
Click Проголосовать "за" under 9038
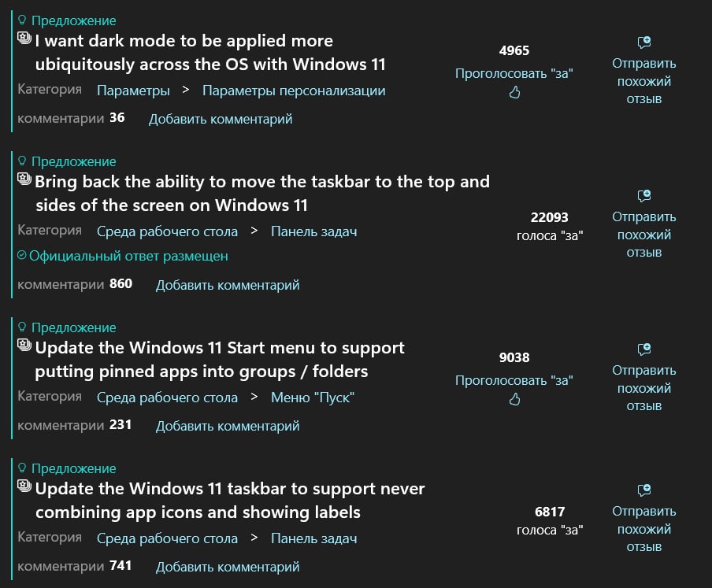514,380
